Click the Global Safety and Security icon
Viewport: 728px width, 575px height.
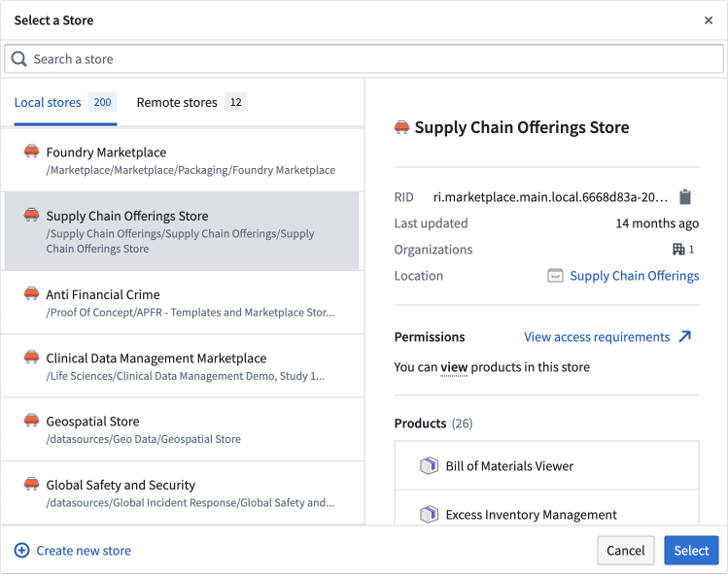(31, 485)
